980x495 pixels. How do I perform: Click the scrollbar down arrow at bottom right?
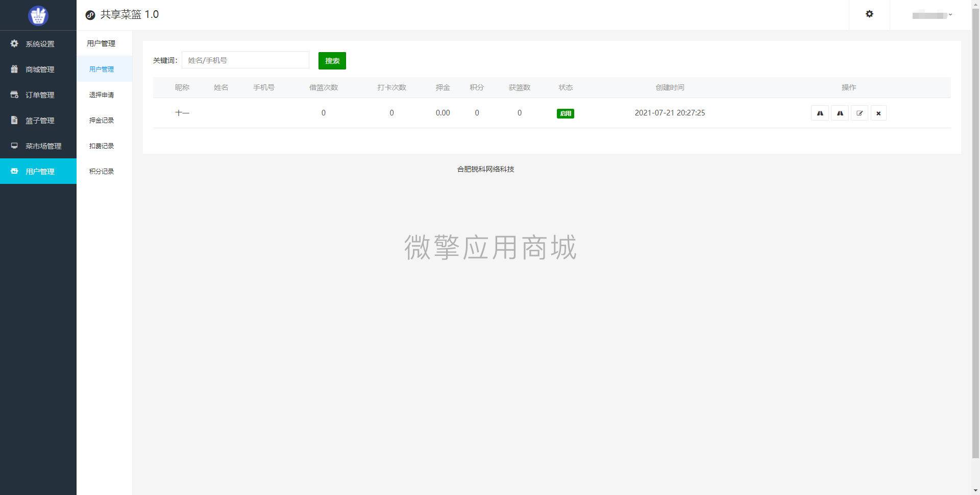[975, 491]
